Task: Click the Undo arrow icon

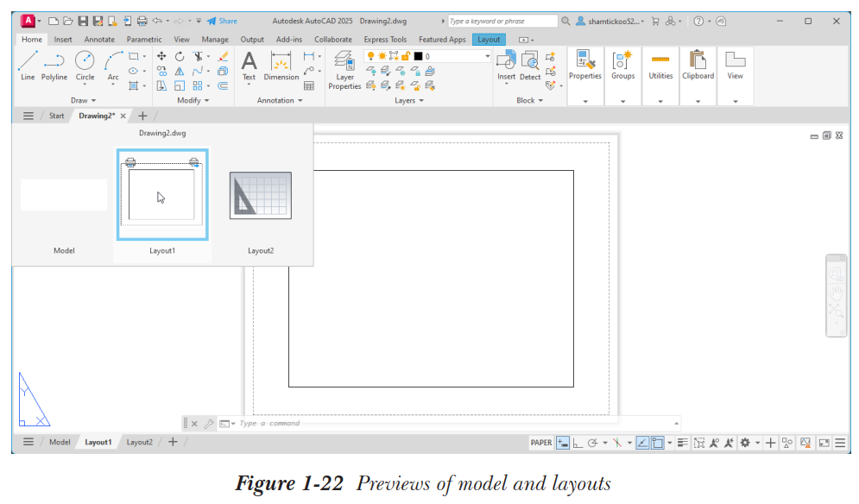Action: point(157,22)
